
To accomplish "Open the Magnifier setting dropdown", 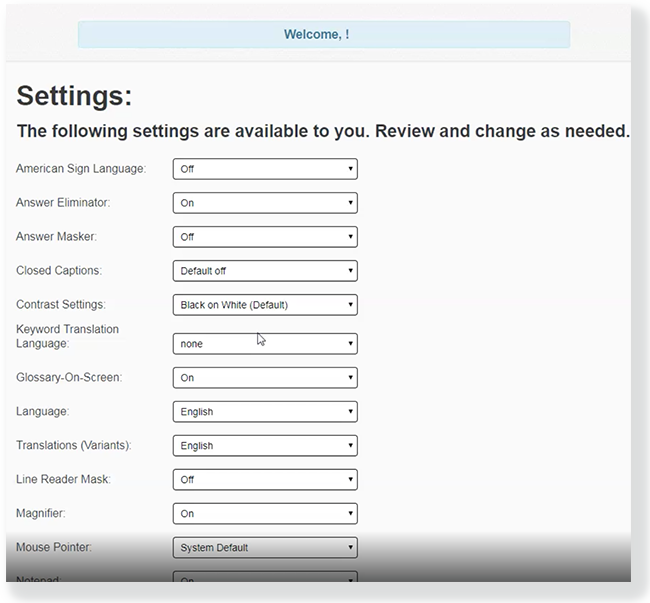I will click(265, 514).
